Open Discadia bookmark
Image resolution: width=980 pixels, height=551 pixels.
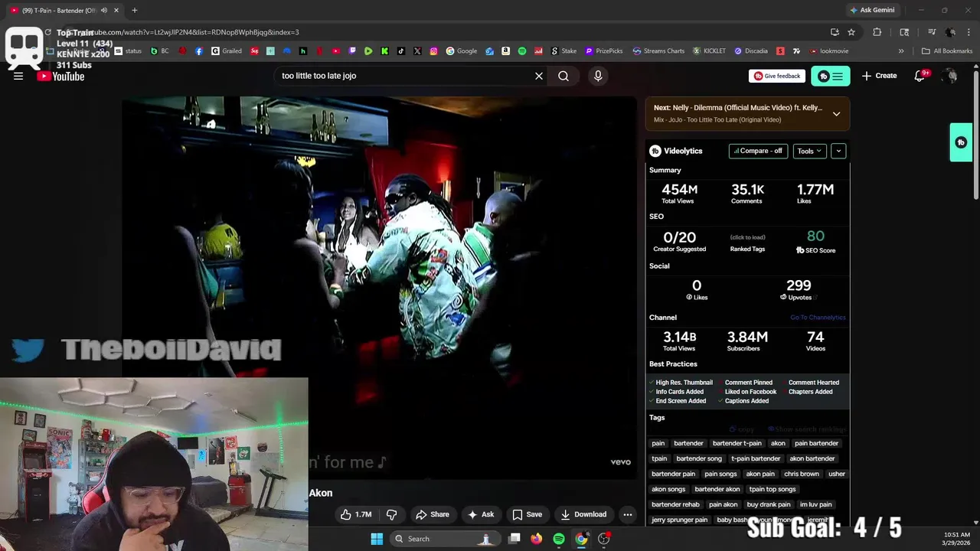(x=751, y=51)
